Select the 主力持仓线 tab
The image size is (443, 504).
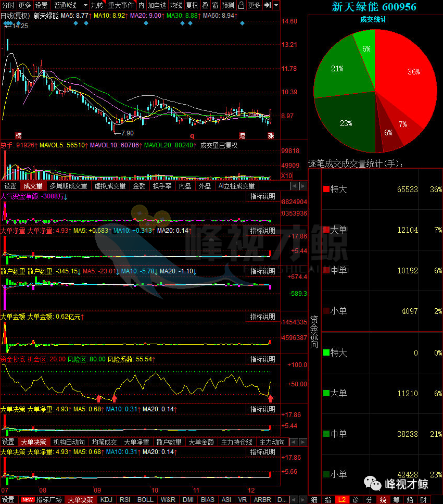(x=237, y=442)
